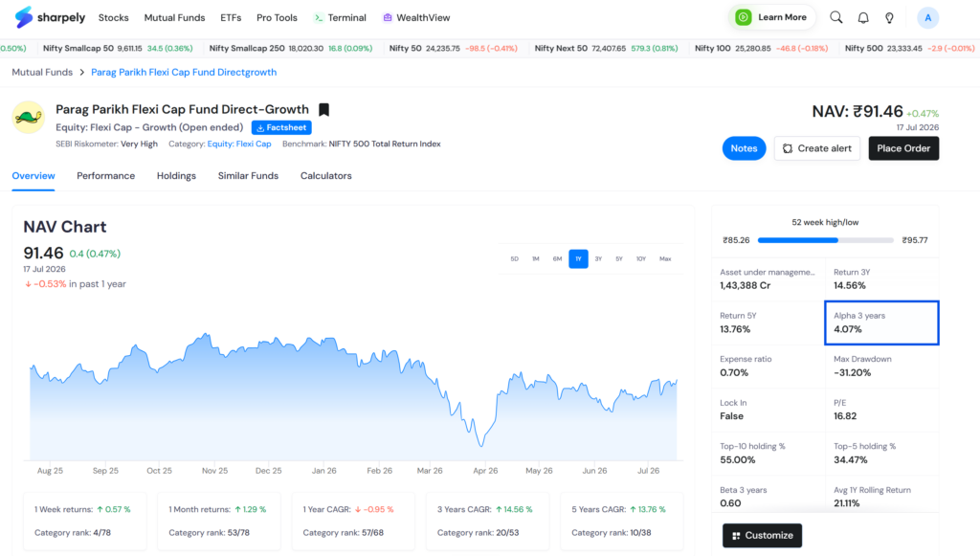Select the 3Y chart range

point(598,258)
